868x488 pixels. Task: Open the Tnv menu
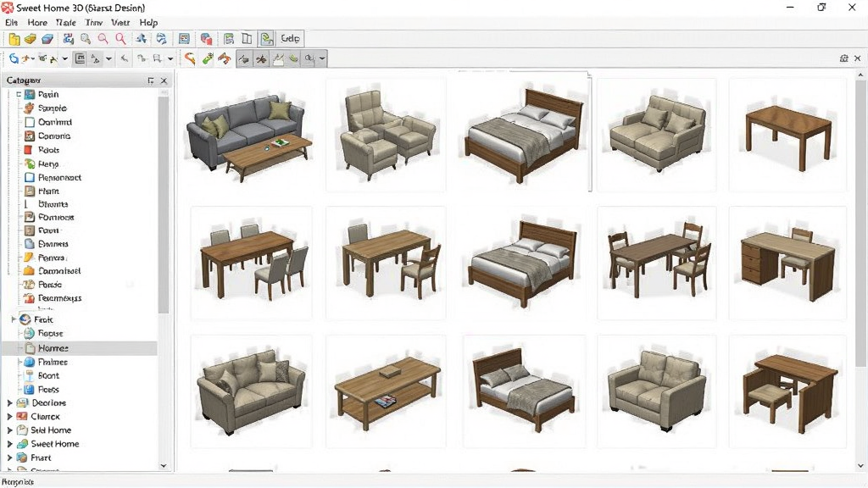94,23
